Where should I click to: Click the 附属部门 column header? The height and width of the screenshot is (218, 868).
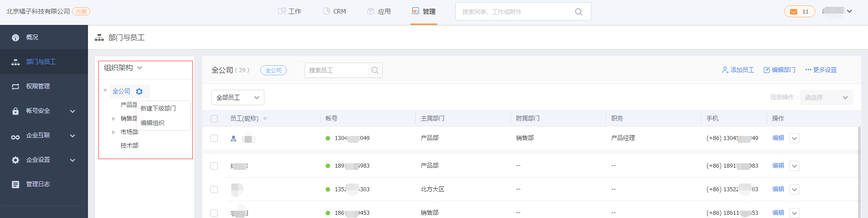[x=528, y=119]
